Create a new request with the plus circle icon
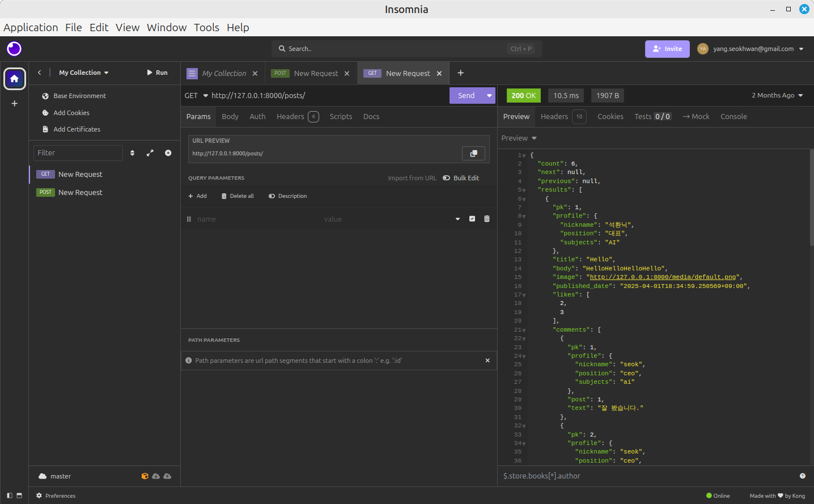 pyautogui.click(x=168, y=153)
